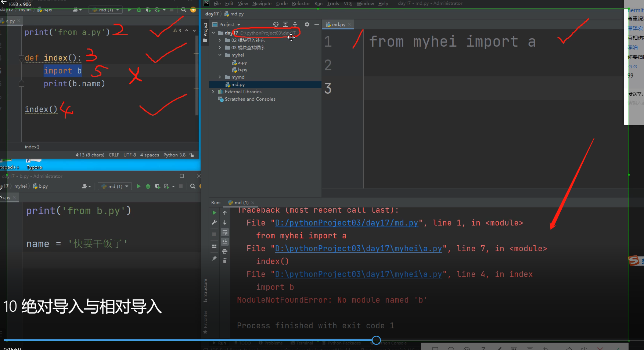The height and width of the screenshot is (350, 644).
Task: Open Search Everywhere in a.py window
Action: [x=184, y=10]
